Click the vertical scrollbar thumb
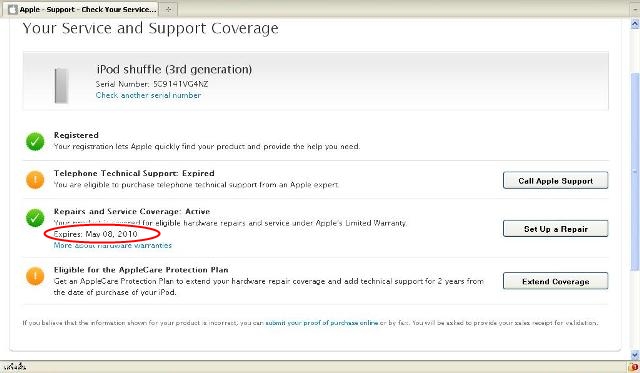The image size is (640, 373). coord(635,171)
